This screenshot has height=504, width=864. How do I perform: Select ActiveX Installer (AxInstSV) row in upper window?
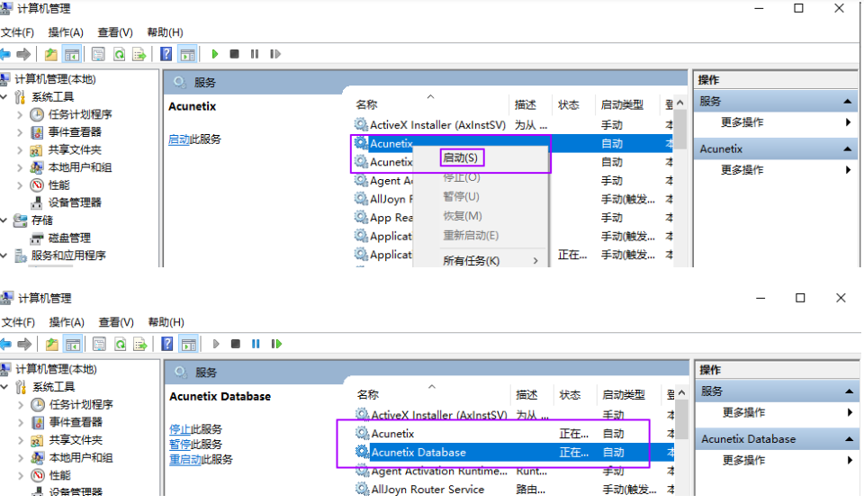click(512, 125)
